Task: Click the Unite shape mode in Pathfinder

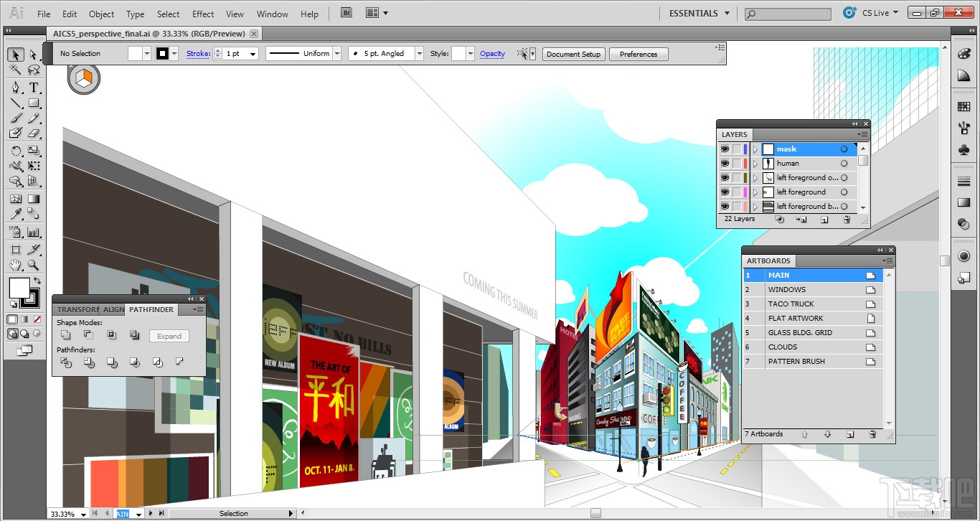Action: pyautogui.click(x=66, y=335)
